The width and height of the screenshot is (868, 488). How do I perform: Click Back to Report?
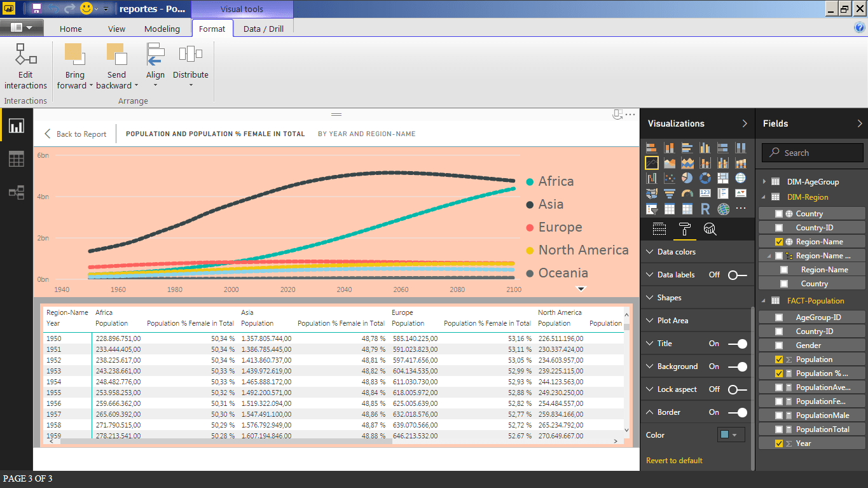click(75, 134)
